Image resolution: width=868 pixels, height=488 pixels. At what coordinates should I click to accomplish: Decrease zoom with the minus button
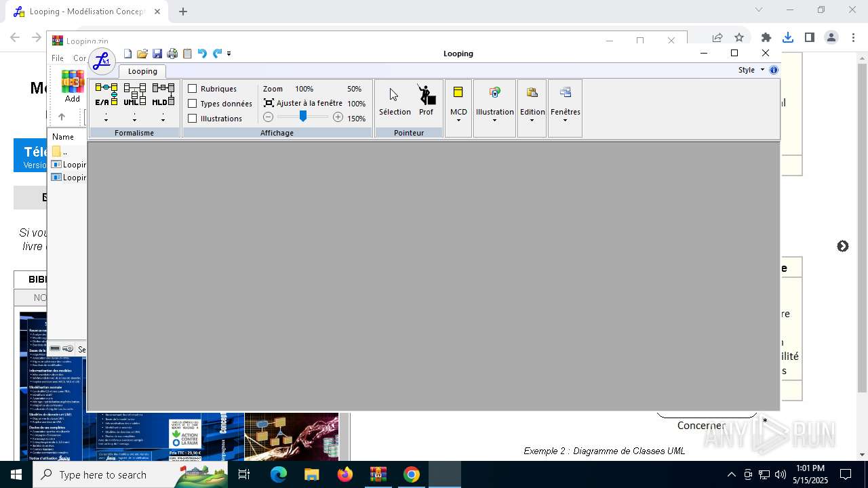[269, 117]
